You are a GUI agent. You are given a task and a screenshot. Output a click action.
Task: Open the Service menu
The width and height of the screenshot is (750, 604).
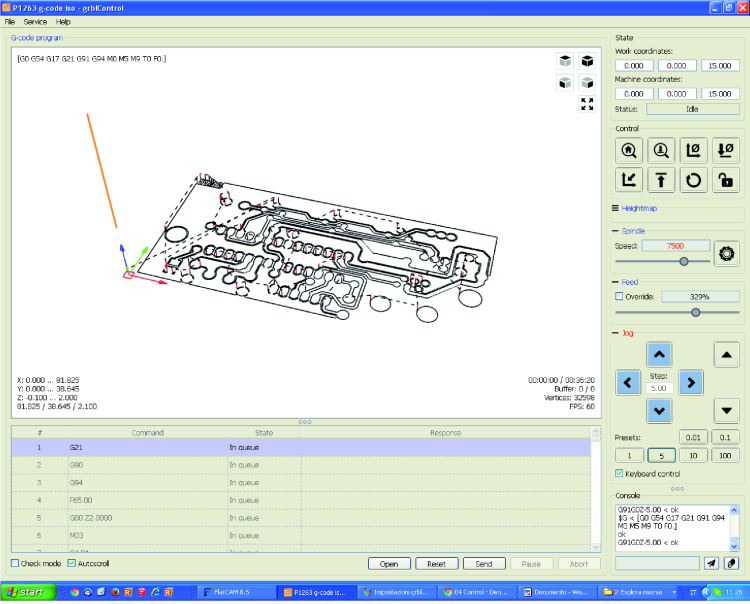(x=35, y=22)
